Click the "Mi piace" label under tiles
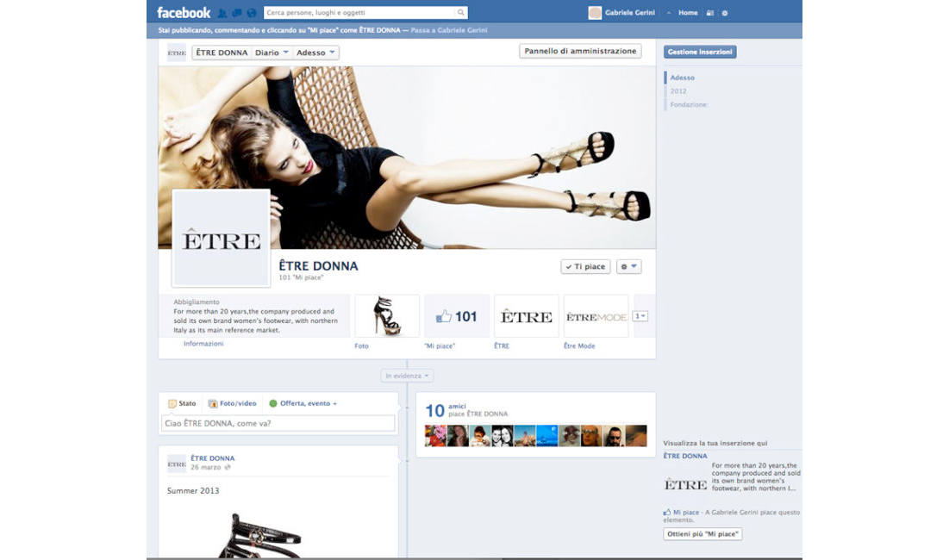Screen dimensions: 949x560 pyautogui.click(x=440, y=346)
